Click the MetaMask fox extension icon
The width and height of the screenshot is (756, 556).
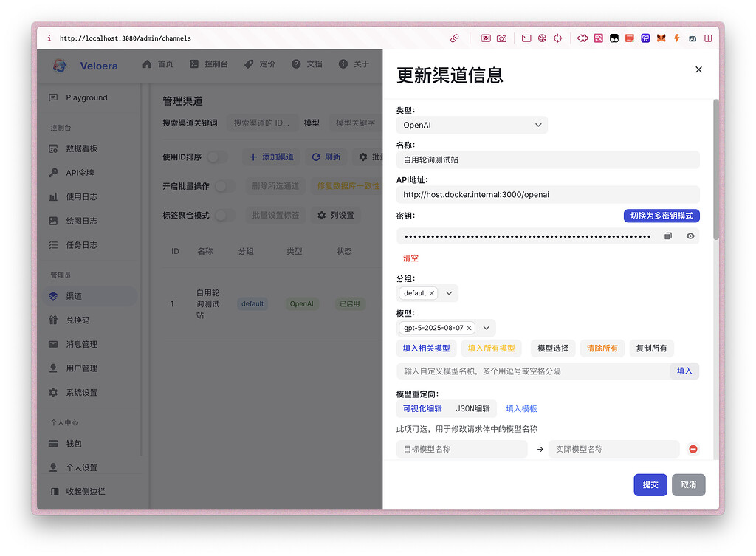661,38
